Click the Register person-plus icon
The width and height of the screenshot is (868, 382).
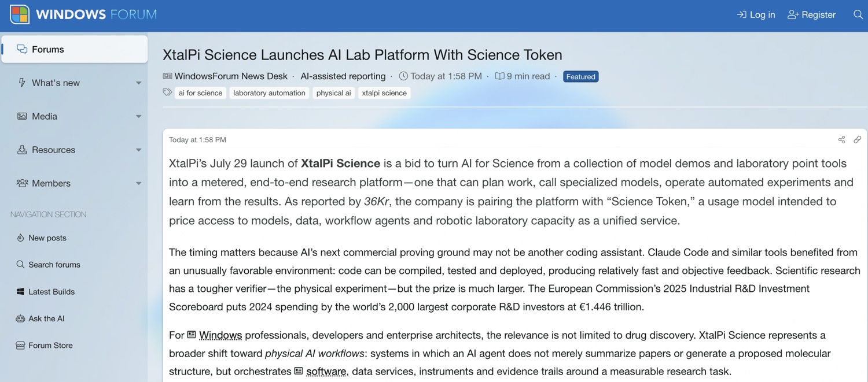tap(793, 14)
